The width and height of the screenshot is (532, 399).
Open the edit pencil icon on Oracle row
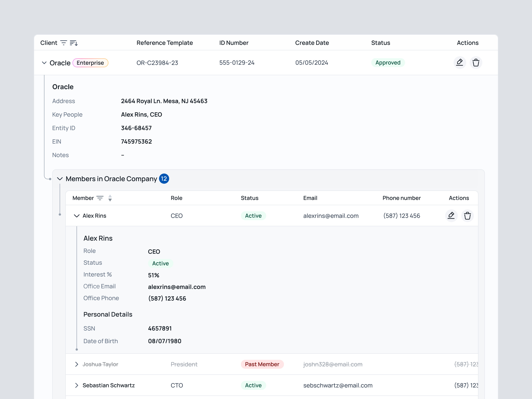460,63
